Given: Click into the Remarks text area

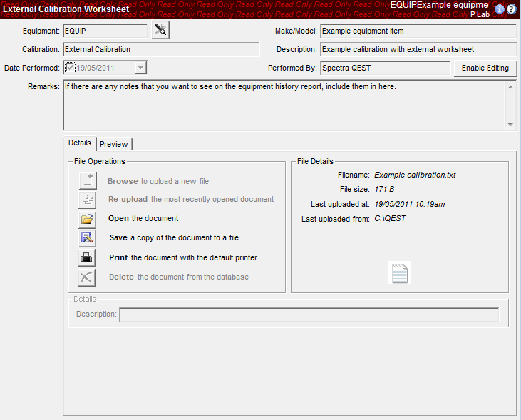Looking at the screenshot, I should [x=284, y=107].
